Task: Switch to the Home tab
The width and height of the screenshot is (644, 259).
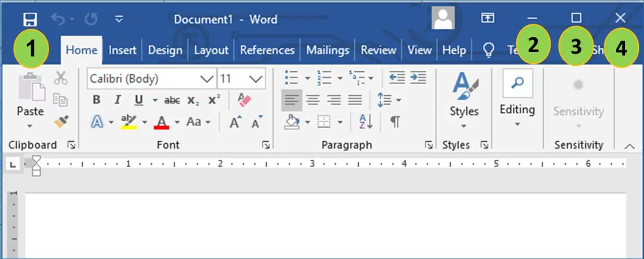Action: pos(81,50)
